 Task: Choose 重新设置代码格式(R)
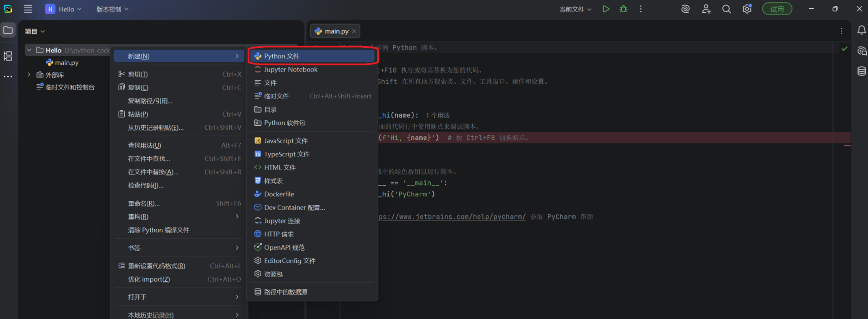pyautogui.click(x=179, y=266)
